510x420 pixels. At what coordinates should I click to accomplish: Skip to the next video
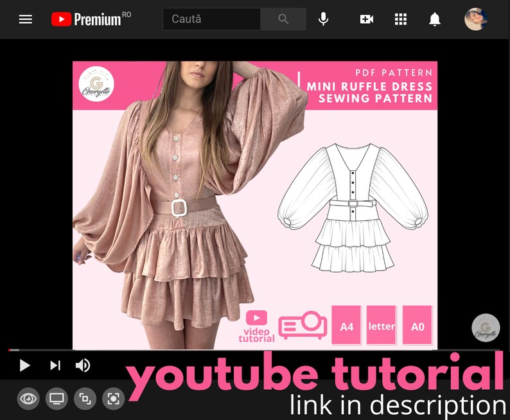point(55,365)
